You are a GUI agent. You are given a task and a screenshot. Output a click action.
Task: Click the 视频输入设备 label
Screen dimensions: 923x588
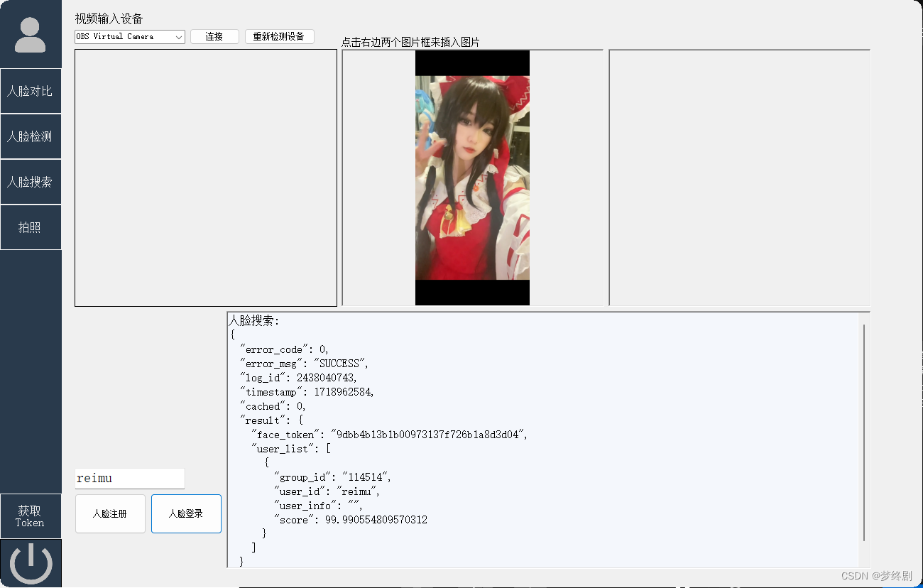[109, 18]
